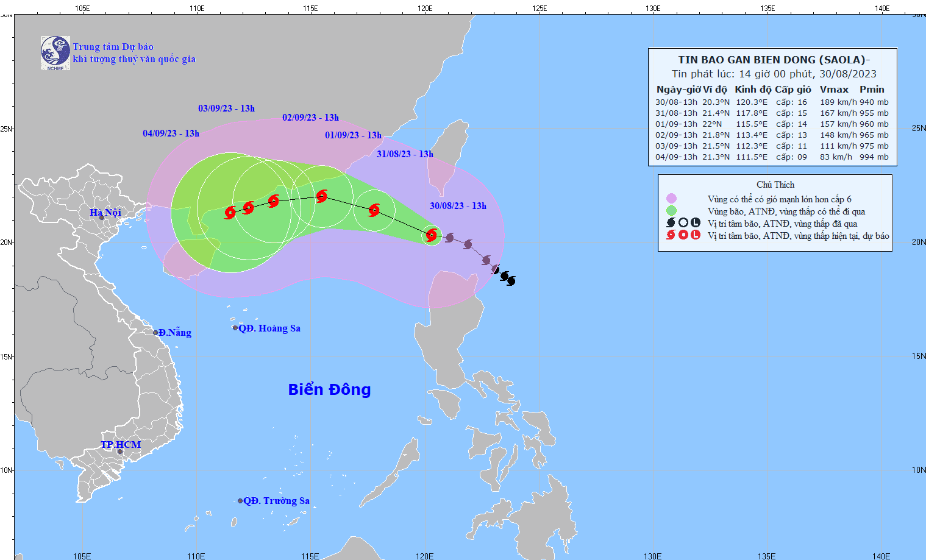Click the Pmin column header

click(872, 89)
